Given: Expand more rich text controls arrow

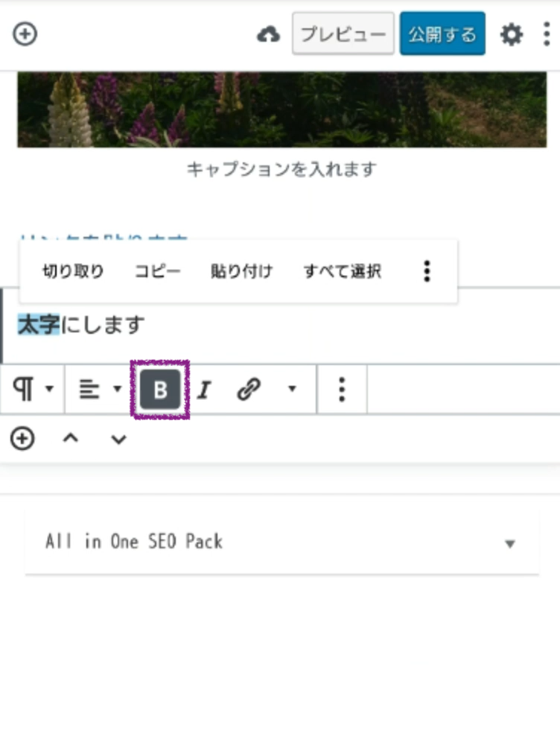Looking at the screenshot, I should pos(292,389).
